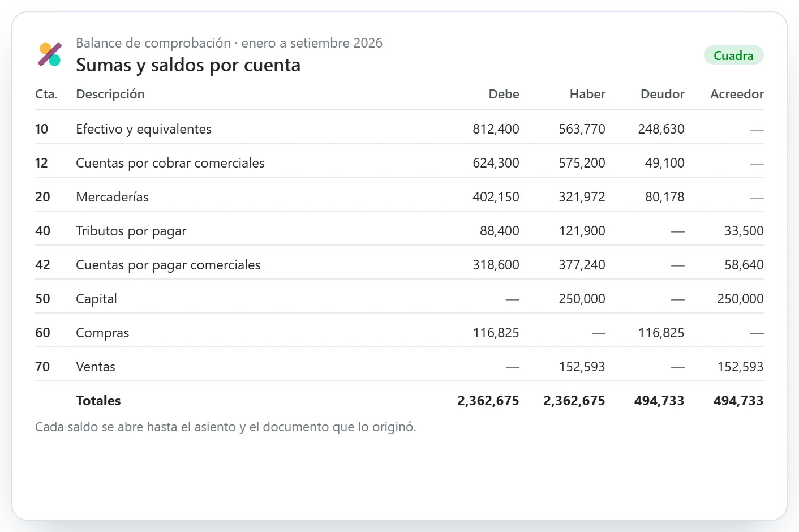Click haber amount 563,770
The height and width of the screenshot is (532, 799).
(582, 129)
